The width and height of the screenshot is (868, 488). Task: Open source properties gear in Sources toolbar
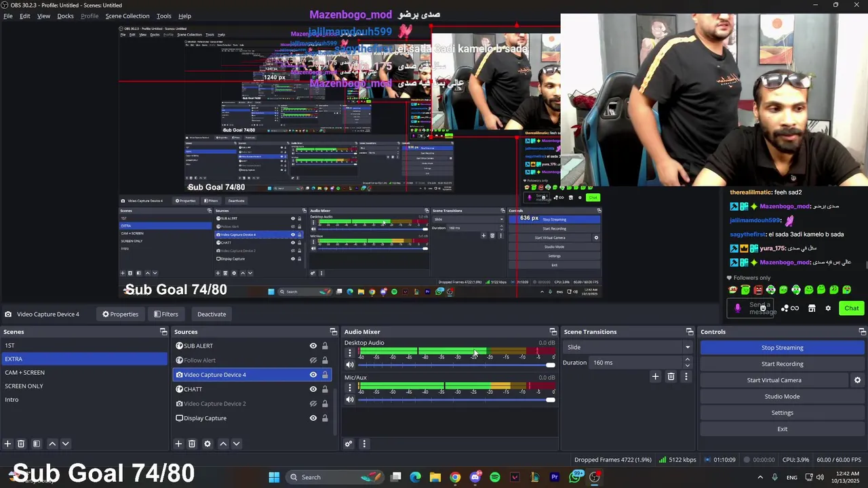(x=208, y=444)
